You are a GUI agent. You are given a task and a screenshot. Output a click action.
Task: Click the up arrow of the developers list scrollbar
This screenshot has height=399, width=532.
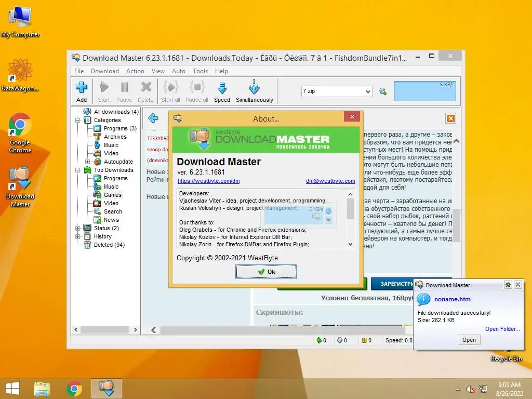(x=351, y=194)
